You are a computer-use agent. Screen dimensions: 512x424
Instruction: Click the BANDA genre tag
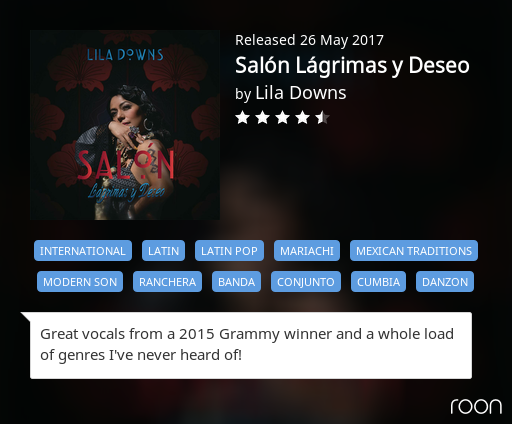(x=236, y=282)
